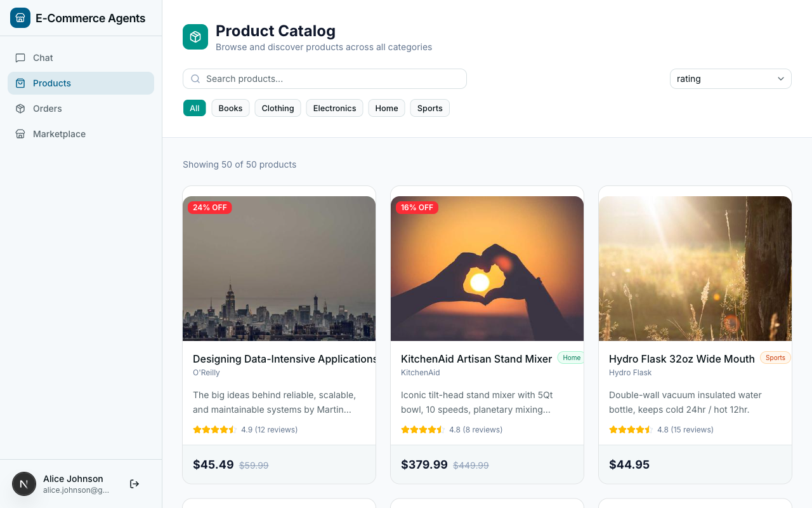Go to Marketplace from the sidebar menu
812x508 pixels.
click(59, 134)
